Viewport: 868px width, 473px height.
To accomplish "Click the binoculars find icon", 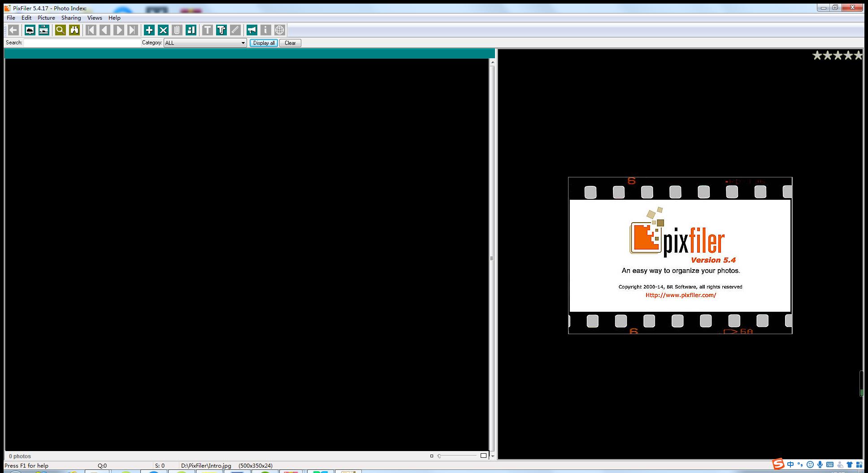I will (x=74, y=30).
